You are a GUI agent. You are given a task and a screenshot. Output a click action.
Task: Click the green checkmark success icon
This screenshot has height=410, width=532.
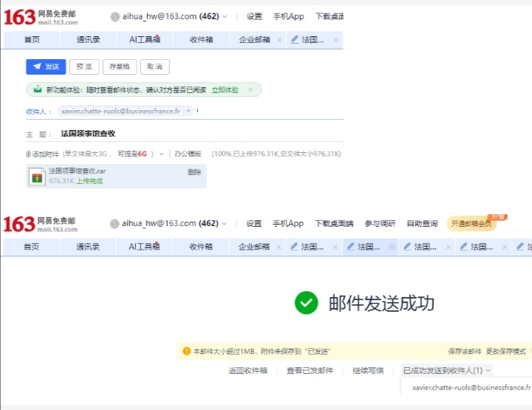pos(307,303)
